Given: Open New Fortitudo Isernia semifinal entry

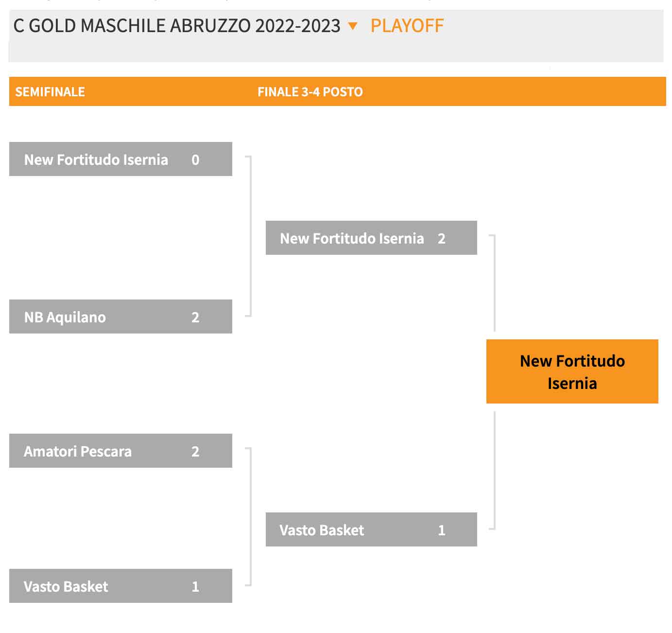Looking at the screenshot, I should (x=121, y=159).
